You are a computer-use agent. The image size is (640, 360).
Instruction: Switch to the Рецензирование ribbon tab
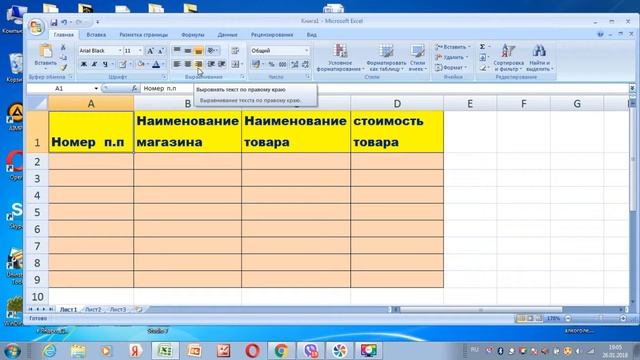[x=272, y=35]
